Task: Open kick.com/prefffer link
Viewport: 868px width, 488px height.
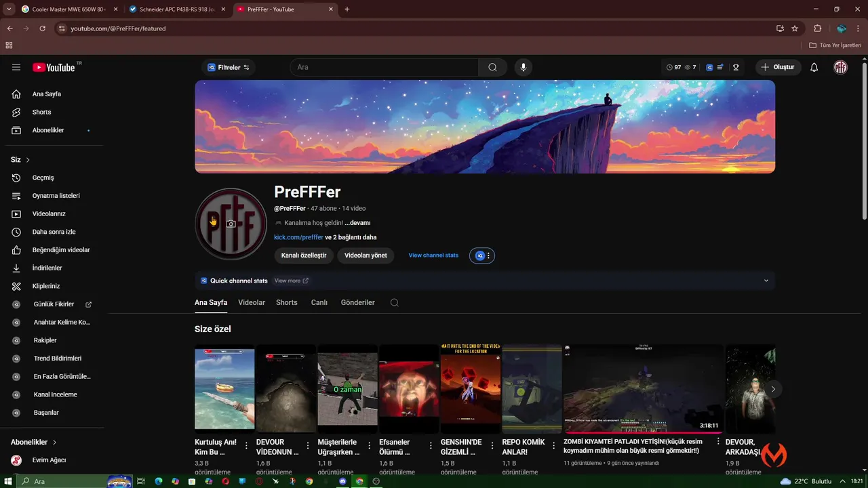Action: (298, 237)
